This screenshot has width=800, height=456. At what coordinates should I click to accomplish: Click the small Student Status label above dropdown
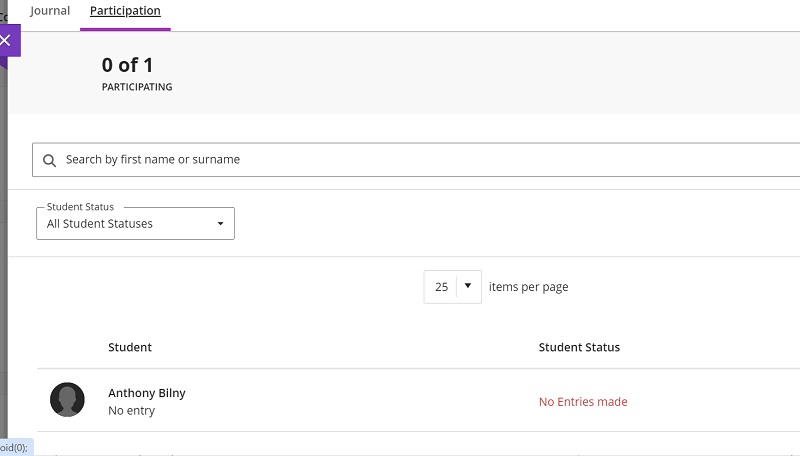[80, 207]
